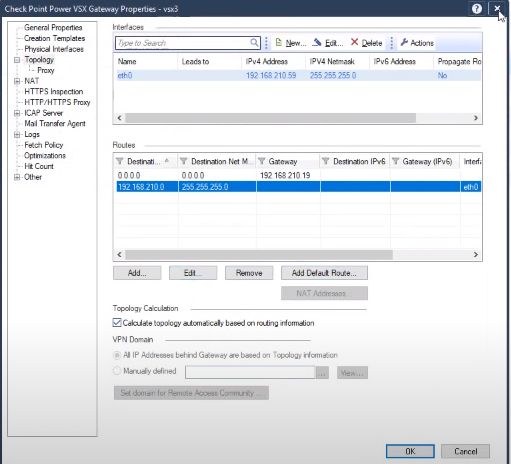The width and height of the screenshot is (511, 464).
Task: Select Topology in the tree
Action: click(x=39, y=60)
